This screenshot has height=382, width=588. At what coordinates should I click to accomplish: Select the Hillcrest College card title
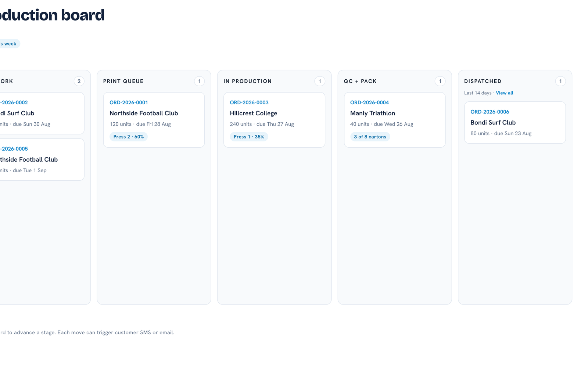coord(253,113)
